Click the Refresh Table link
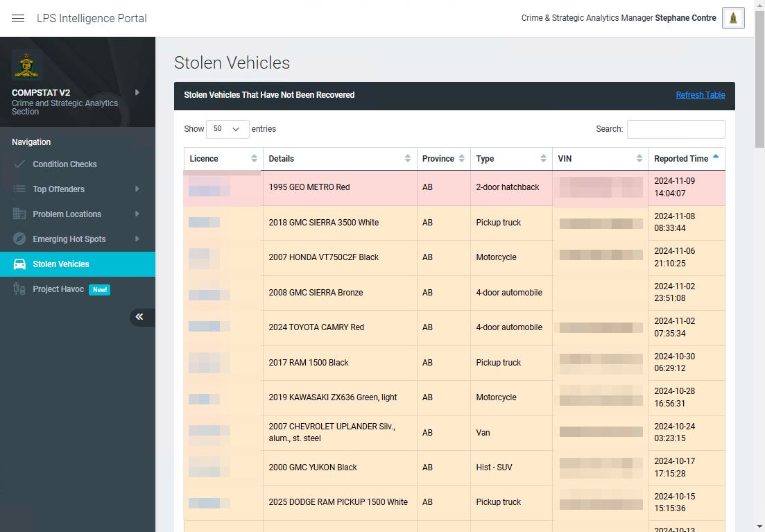Image resolution: width=765 pixels, height=532 pixels. [x=700, y=95]
